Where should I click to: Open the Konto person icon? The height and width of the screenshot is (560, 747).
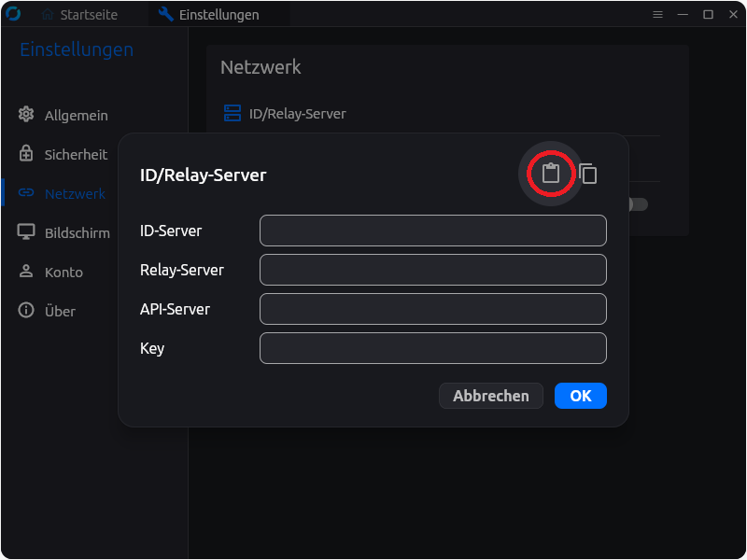pyautogui.click(x=26, y=272)
